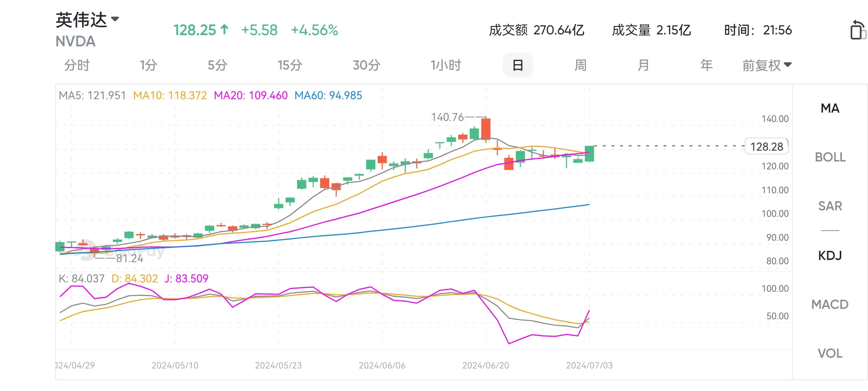
Task: Select the 1小时 interval tab
Action: [x=446, y=66]
